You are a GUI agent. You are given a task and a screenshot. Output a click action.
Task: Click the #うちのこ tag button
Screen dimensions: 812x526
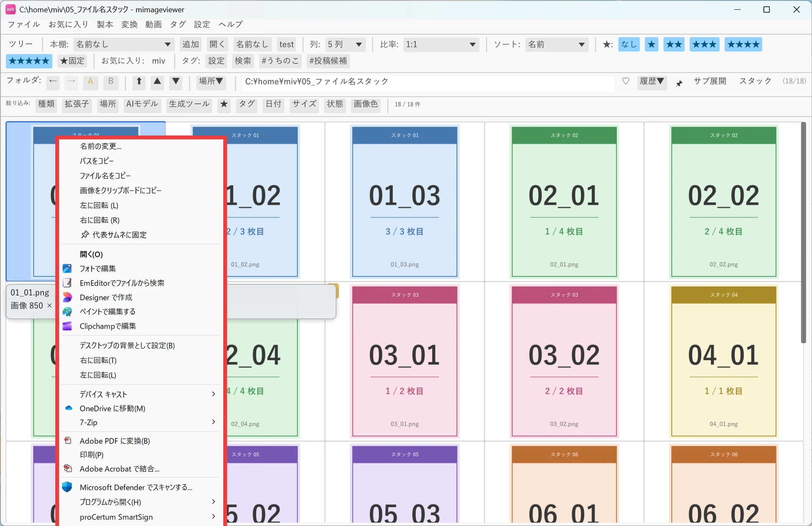coord(280,61)
